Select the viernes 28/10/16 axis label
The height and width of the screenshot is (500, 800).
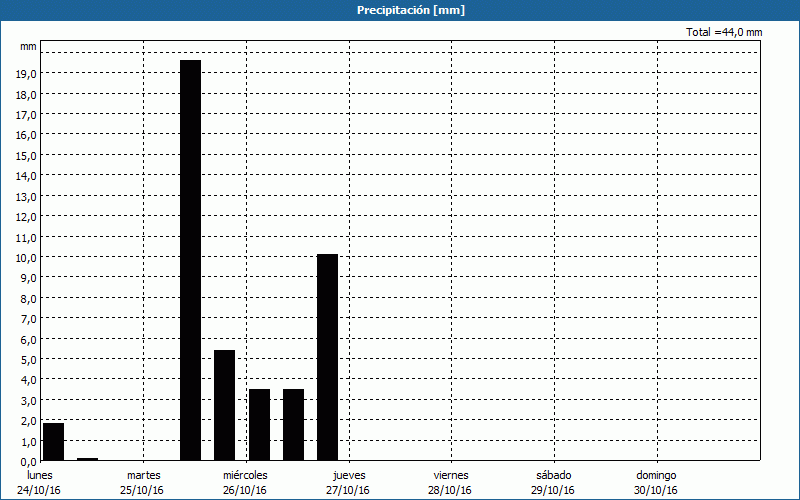click(x=451, y=482)
